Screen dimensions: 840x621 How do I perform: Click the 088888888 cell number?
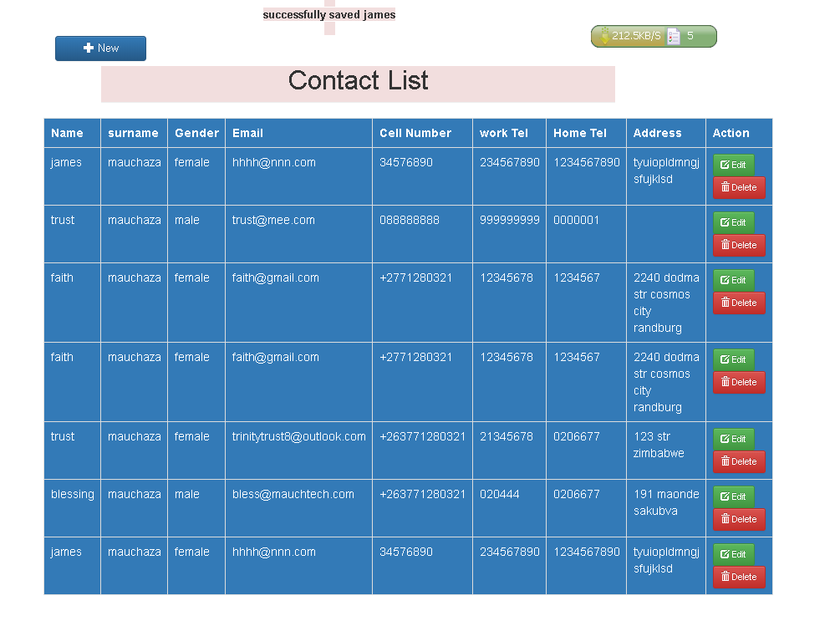pyautogui.click(x=409, y=221)
